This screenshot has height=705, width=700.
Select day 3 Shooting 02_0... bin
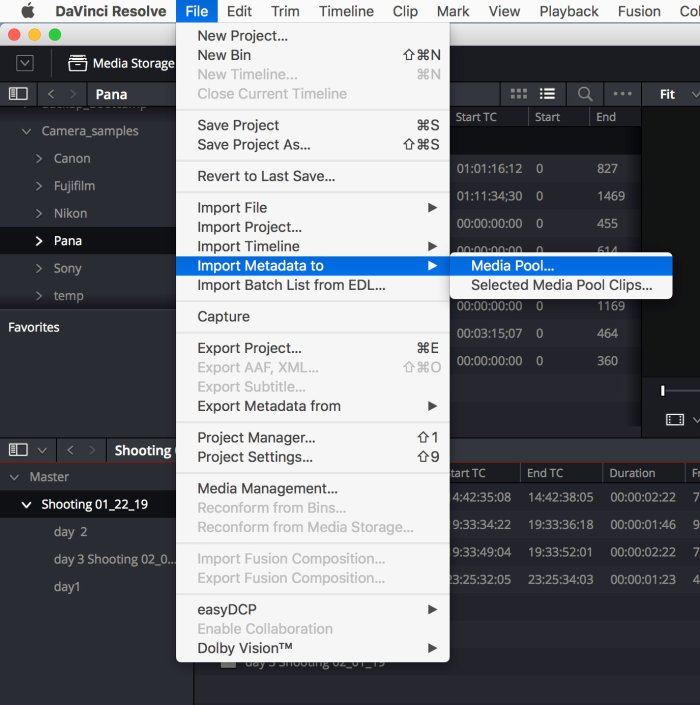(x=115, y=559)
